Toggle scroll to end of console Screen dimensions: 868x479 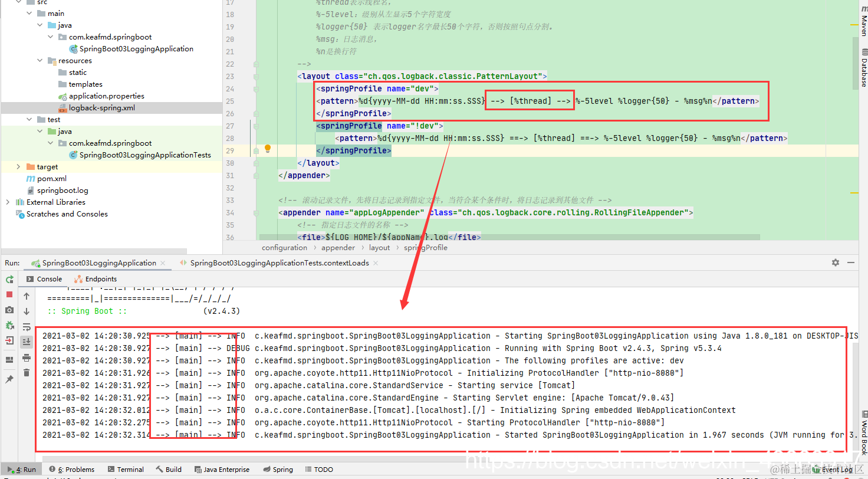point(27,342)
